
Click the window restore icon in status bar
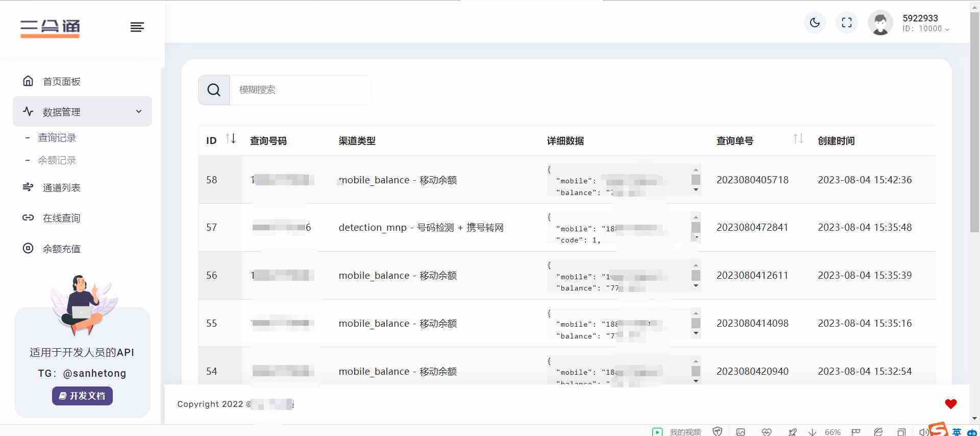[x=901, y=432]
